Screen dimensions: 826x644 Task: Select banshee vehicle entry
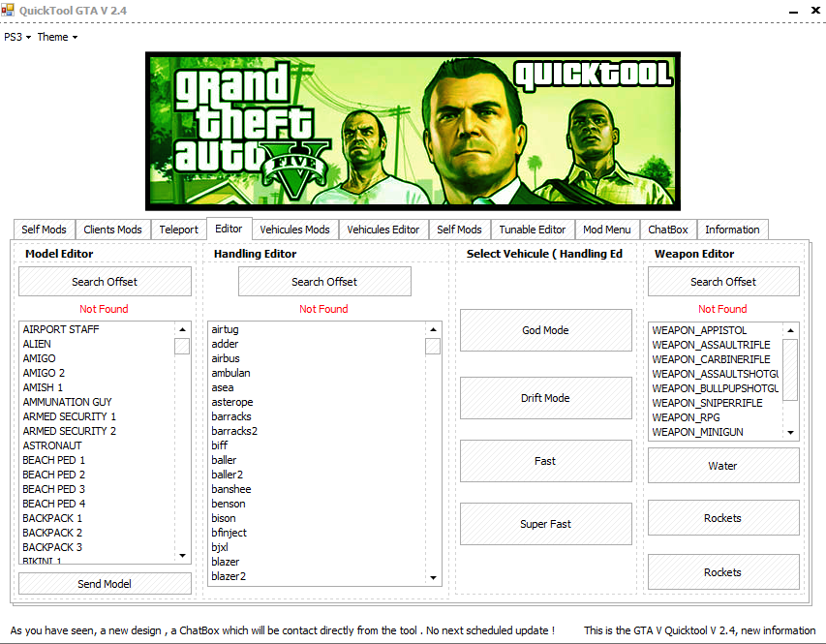click(x=317, y=490)
